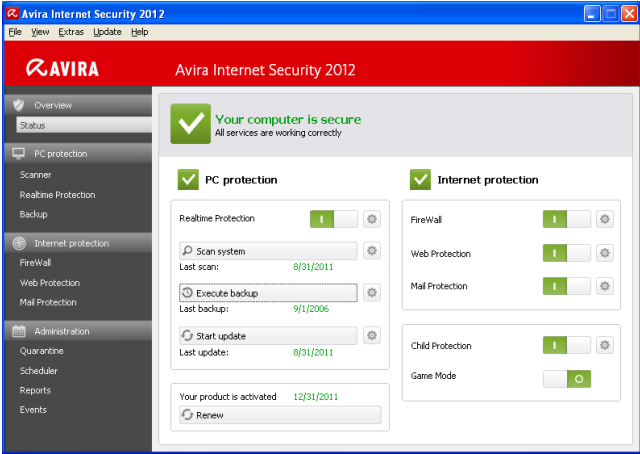Image resolution: width=640 pixels, height=454 pixels.
Task: Open the Scan system settings gear
Action: click(x=371, y=250)
